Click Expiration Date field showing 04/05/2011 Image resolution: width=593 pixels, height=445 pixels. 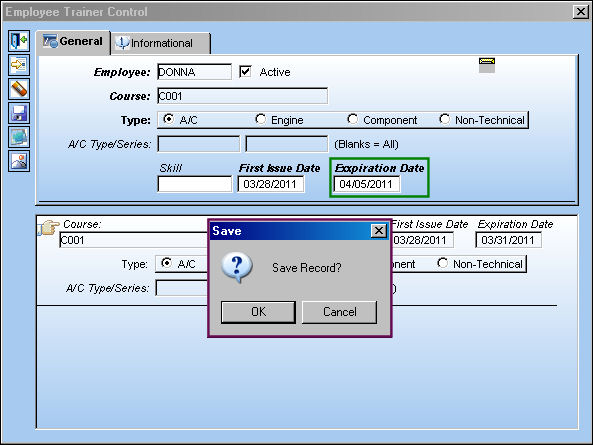point(366,184)
